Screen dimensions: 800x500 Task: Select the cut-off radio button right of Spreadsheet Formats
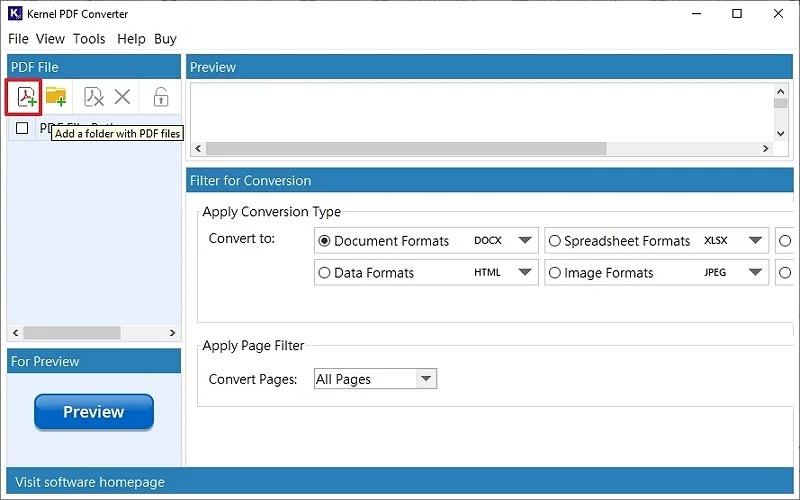tap(785, 241)
